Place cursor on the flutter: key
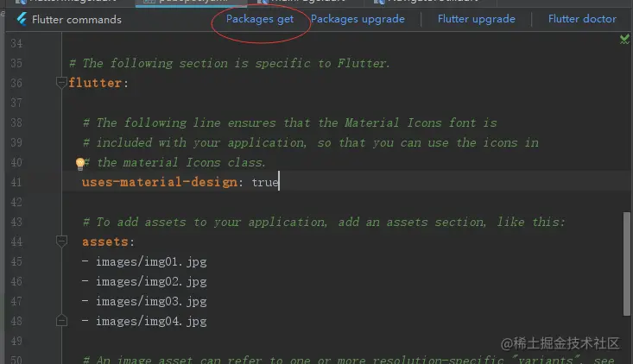The width and height of the screenshot is (633, 364). (98, 83)
